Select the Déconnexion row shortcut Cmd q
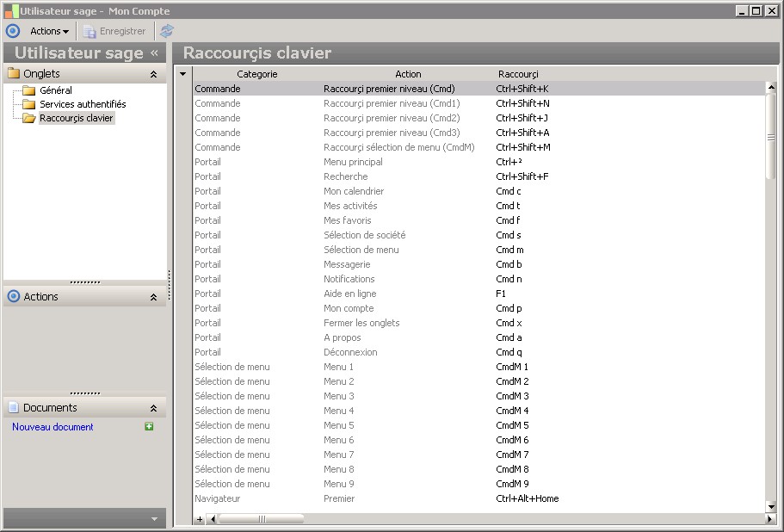Screen dimensions: 784x532 [508, 352]
